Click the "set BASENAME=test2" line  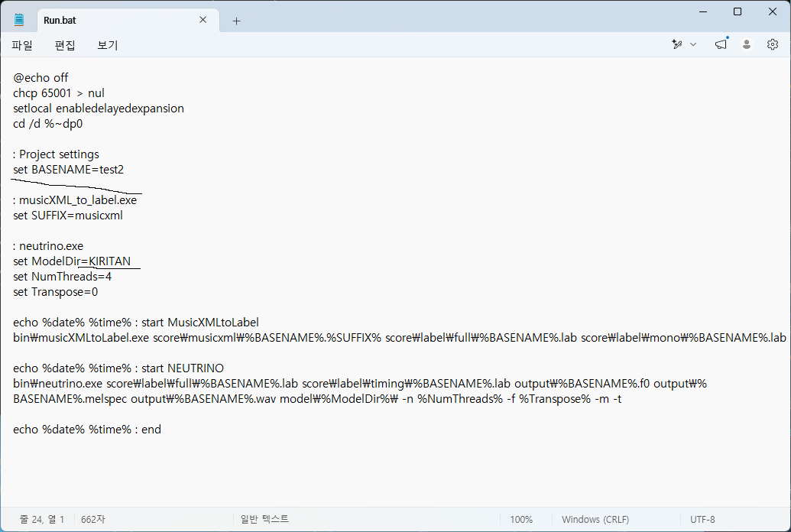pos(68,170)
